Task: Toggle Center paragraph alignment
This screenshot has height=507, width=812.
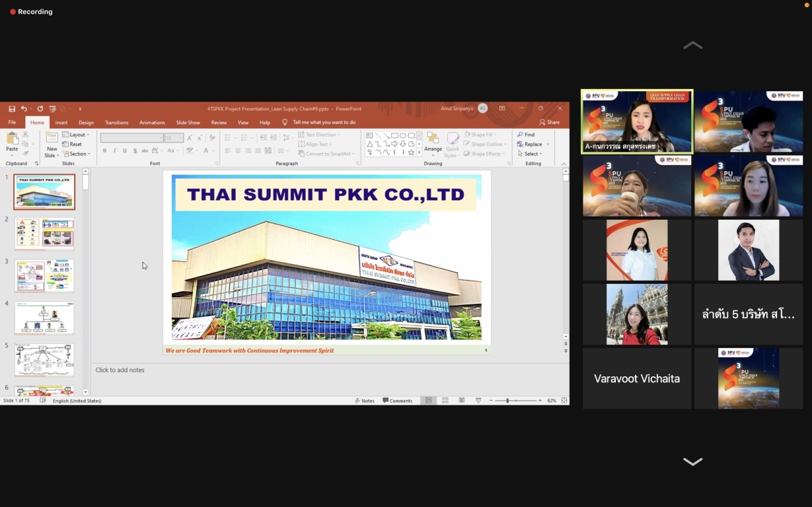Action: point(238,151)
